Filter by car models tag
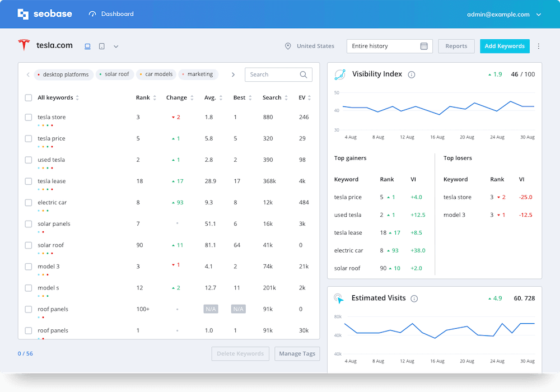 pos(156,74)
